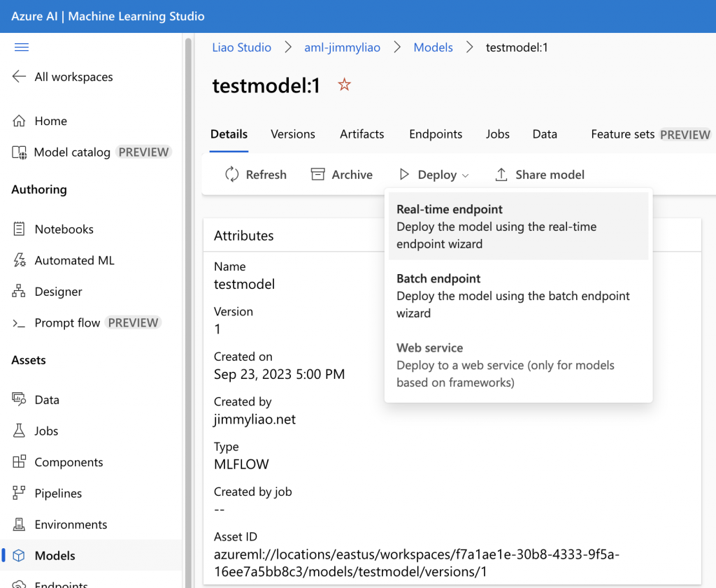Click the back arrow beside All workspaces

click(19, 76)
